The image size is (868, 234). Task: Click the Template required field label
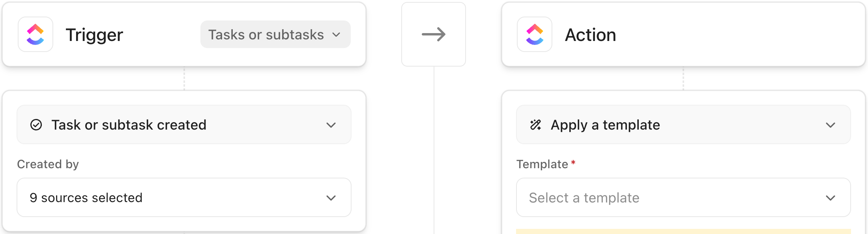coord(543,164)
